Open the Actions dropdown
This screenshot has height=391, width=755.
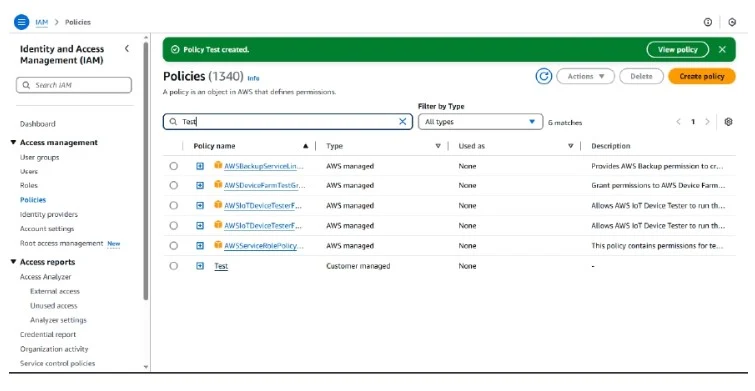(x=586, y=76)
